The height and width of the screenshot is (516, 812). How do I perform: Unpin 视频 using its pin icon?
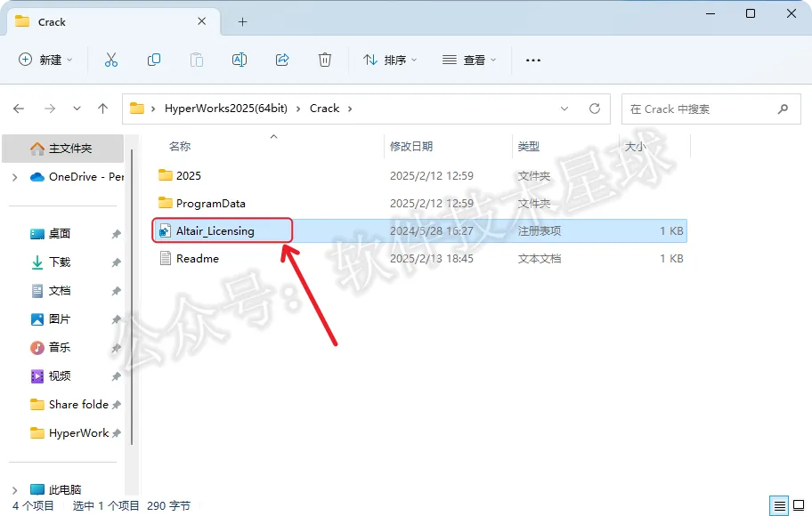point(117,376)
